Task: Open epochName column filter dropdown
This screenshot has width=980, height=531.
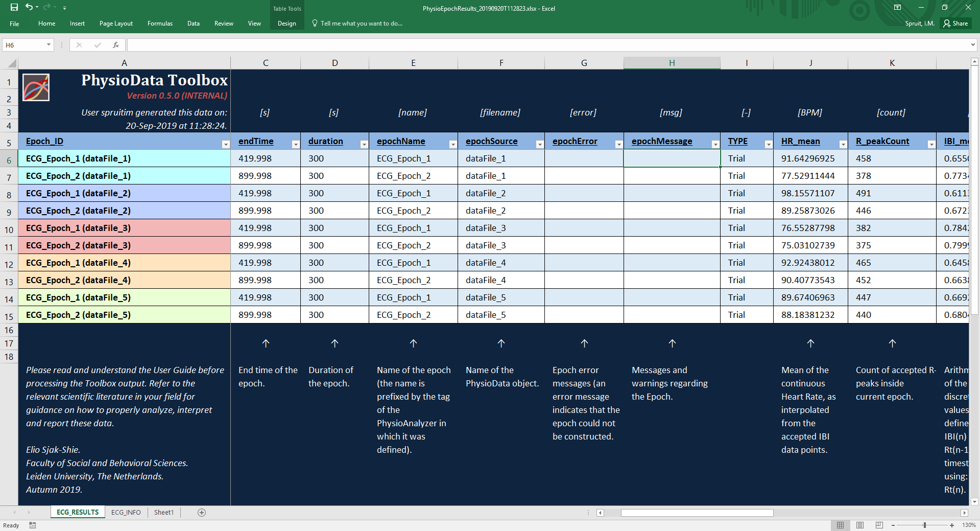Action: (x=452, y=145)
